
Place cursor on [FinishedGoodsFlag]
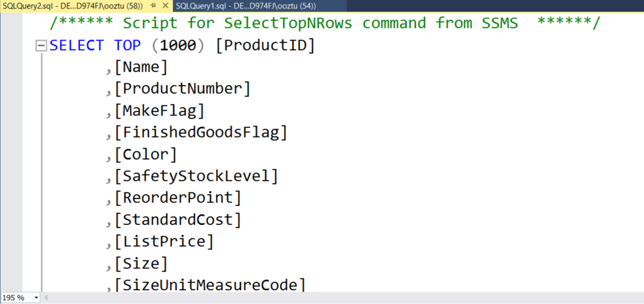tap(201, 133)
